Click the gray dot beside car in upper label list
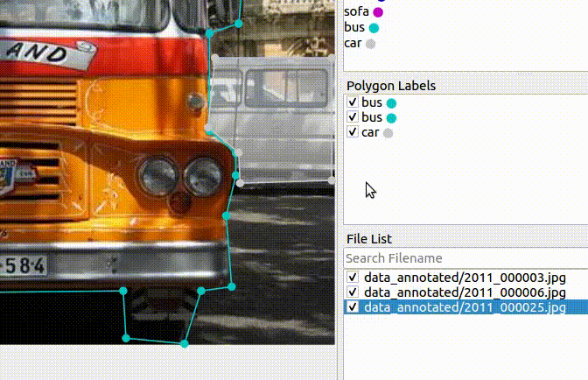Screen dimensions: 588x380 pos(370,44)
